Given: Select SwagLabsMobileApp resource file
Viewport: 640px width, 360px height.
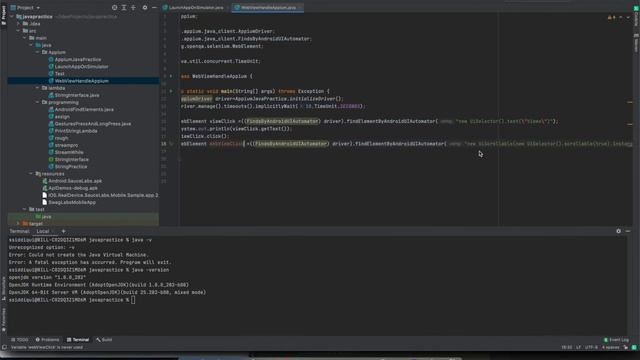Looking at the screenshot, I should (72, 202).
